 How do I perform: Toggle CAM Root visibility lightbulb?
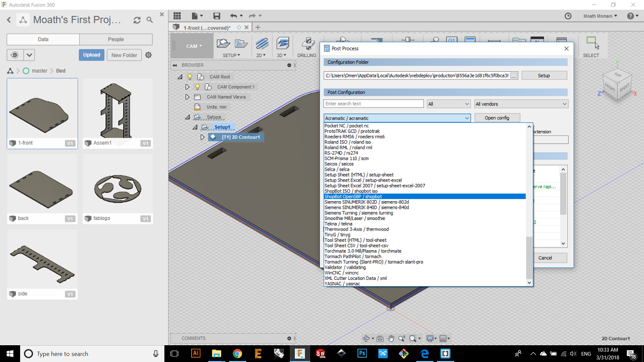point(190,77)
